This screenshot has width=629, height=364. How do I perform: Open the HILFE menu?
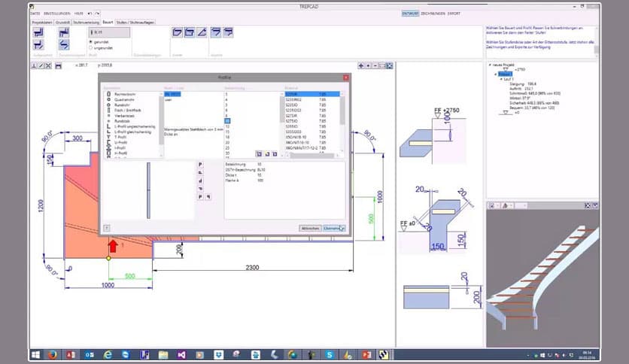[x=78, y=14]
